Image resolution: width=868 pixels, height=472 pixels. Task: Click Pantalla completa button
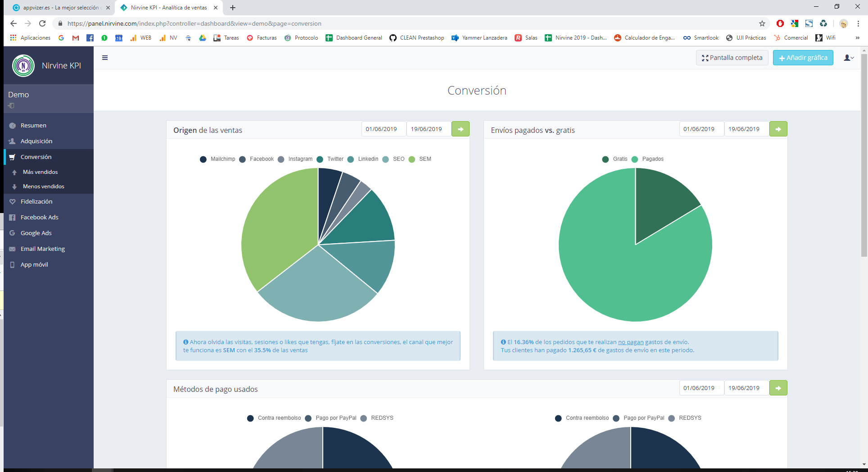(732, 58)
